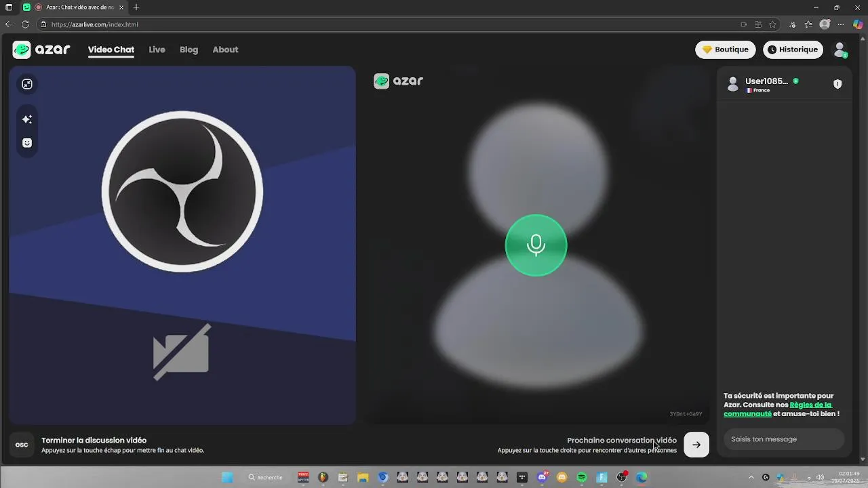This screenshot has width=868, height=488.
Task: Close the Azar browser tab
Action: point(122,7)
